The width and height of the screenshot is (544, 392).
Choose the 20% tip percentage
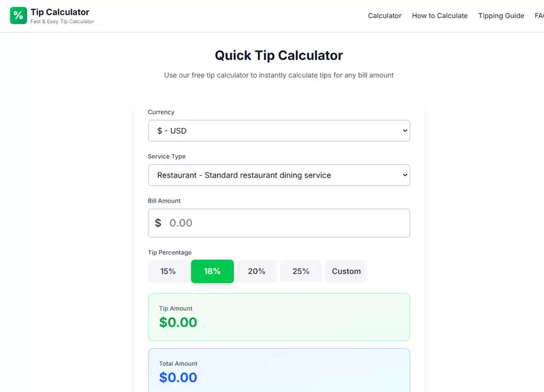pyautogui.click(x=257, y=271)
